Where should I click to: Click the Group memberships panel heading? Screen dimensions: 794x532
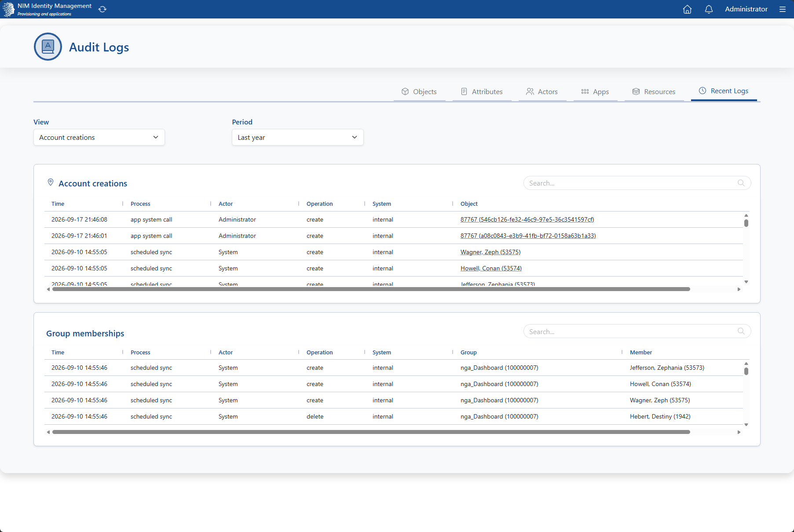(85, 333)
